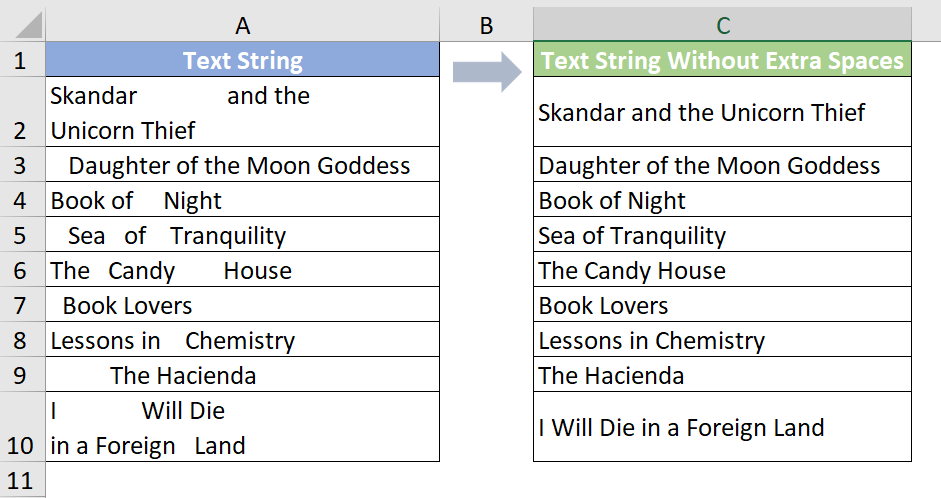This screenshot has width=941, height=498.
Task: Select column B header
Action: pos(486,25)
